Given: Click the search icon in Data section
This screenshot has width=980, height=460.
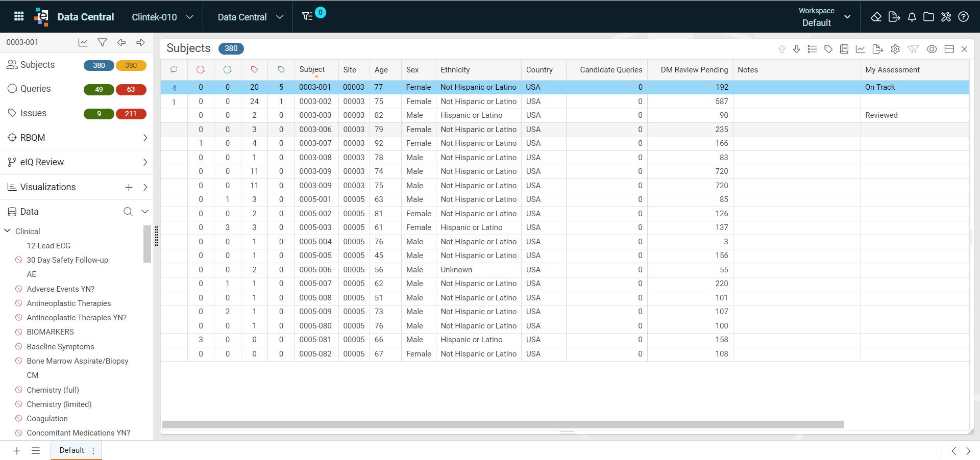Looking at the screenshot, I should pos(128,212).
